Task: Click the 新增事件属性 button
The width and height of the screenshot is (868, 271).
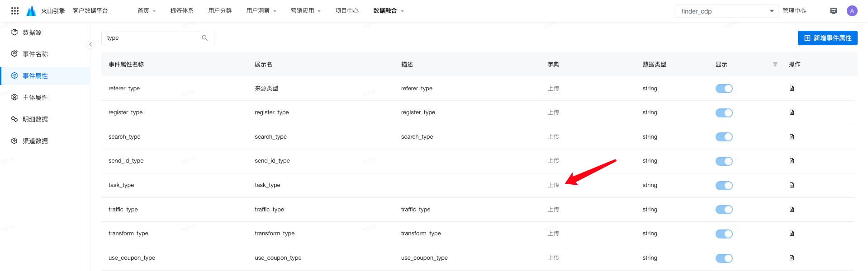Action: coord(827,38)
